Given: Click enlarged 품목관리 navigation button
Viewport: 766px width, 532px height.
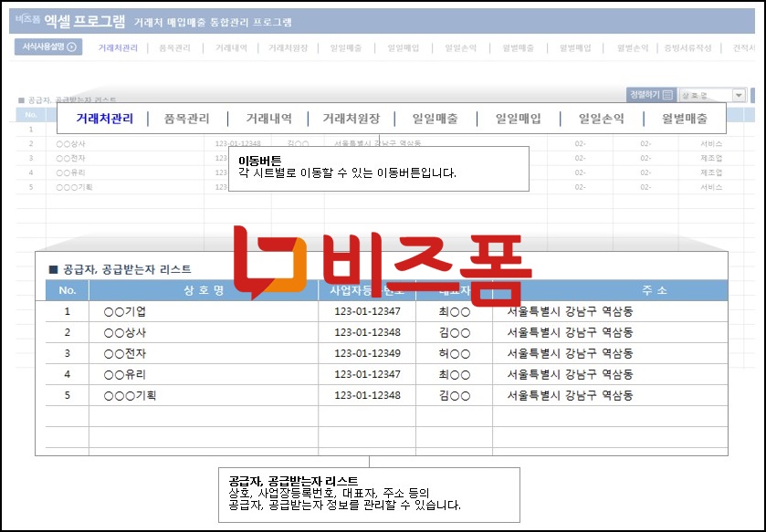Looking at the screenshot, I should [186, 118].
